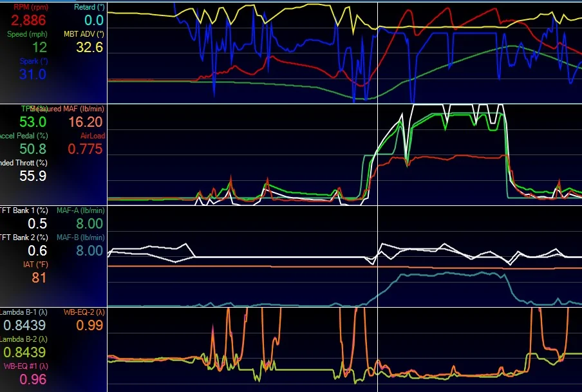
Task: Click the MAF-B value 8.00
Action: coord(89,251)
